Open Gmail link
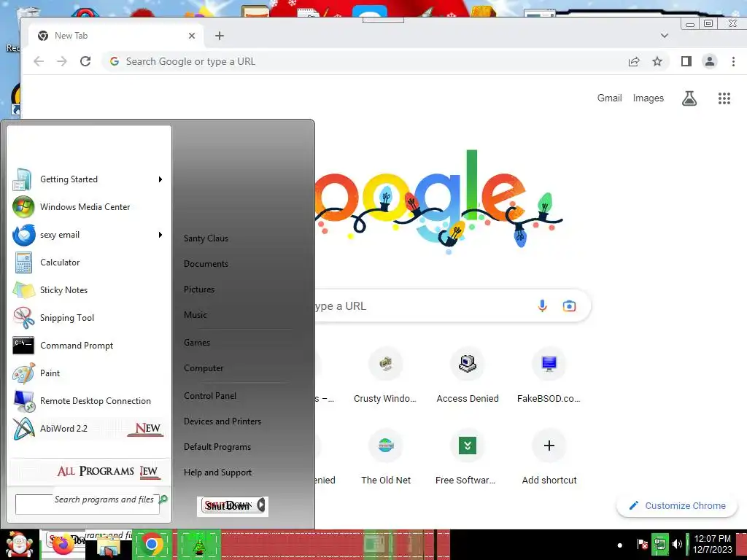Screen dimensions: 747x560 click(609, 98)
